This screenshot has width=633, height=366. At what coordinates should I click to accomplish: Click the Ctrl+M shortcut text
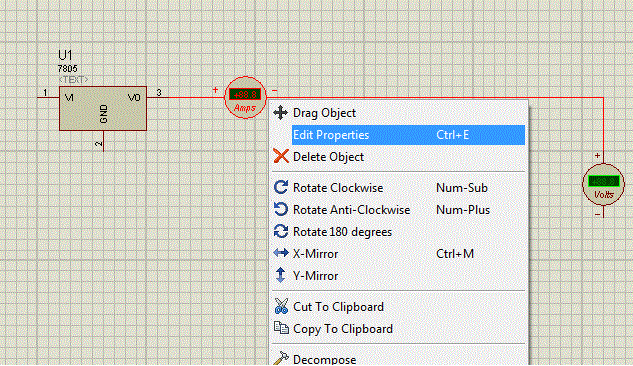coord(455,254)
